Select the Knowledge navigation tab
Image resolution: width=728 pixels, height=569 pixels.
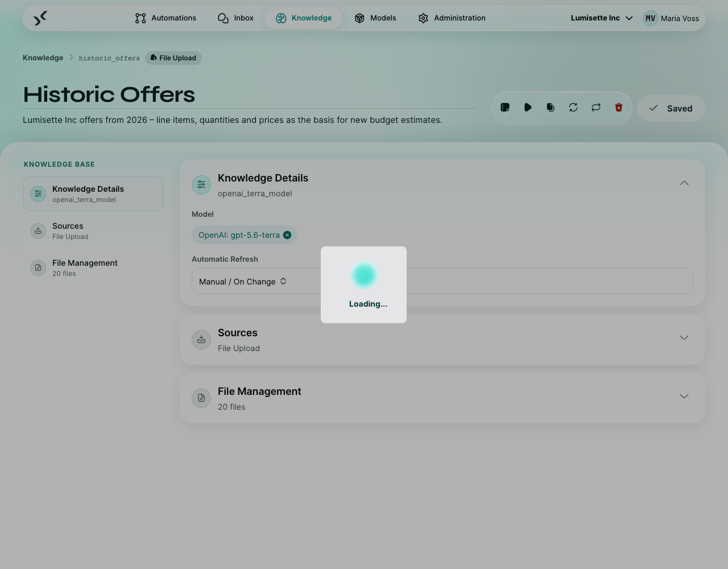coord(303,18)
